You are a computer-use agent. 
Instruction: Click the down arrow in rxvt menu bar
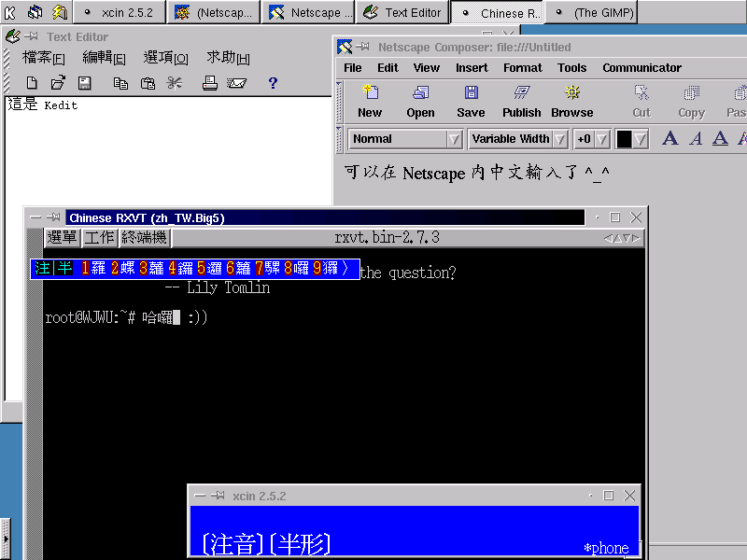pyautogui.click(x=627, y=238)
